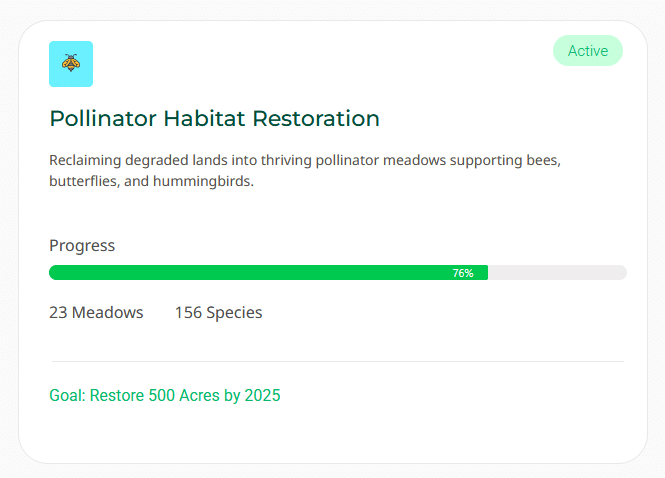Click the Active status badge
Screen dimensions: 665x478
pos(588,51)
